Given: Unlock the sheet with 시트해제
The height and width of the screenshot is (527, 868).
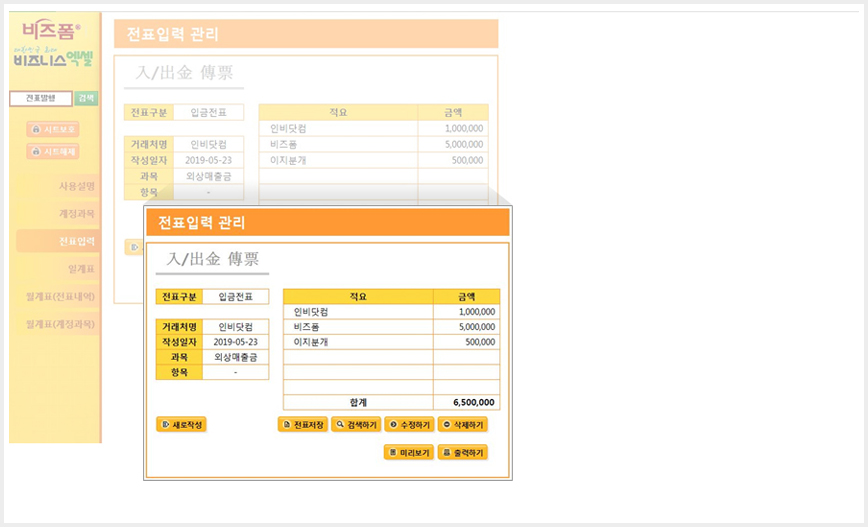Looking at the screenshot, I should (x=53, y=151).
